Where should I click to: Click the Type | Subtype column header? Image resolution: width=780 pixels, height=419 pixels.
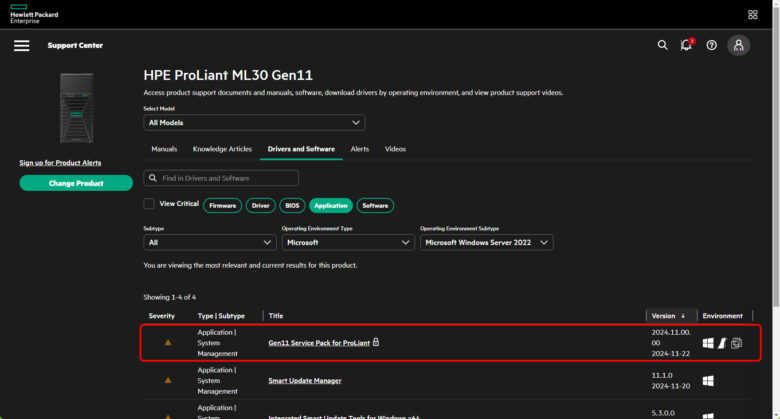pos(221,316)
